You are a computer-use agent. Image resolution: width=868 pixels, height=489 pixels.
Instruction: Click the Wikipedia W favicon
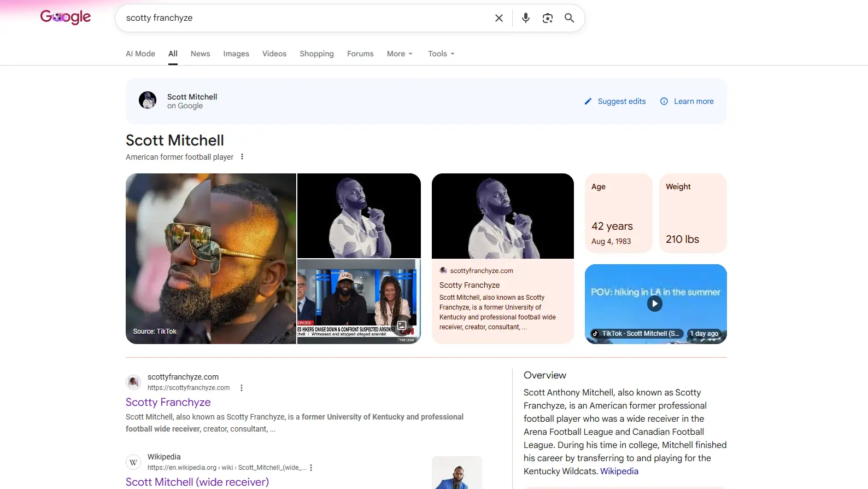[x=133, y=462]
